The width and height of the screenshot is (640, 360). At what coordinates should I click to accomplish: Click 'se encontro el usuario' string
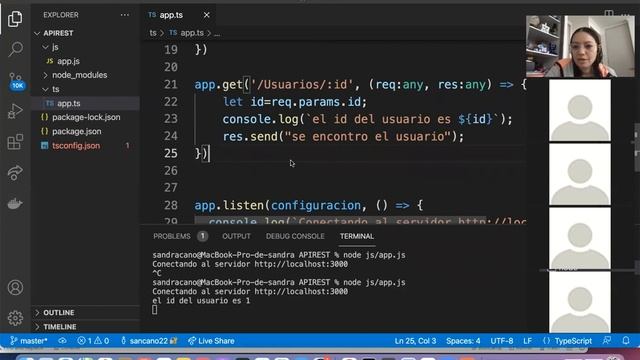367,136
